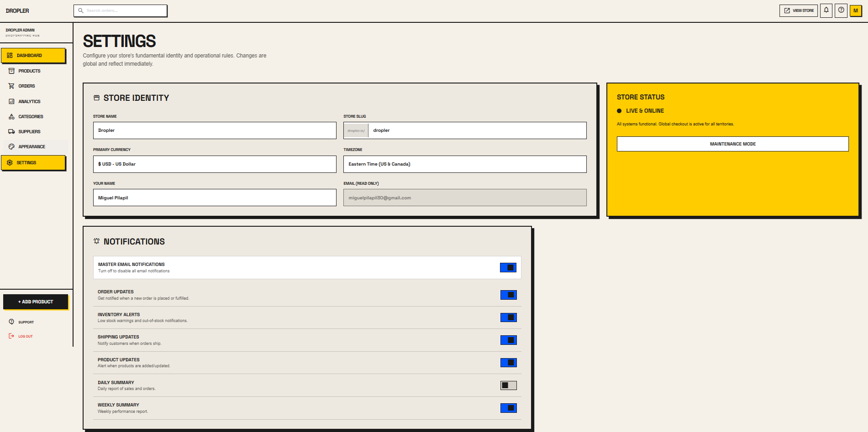Turn off Inventory Alerts toggle
868x432 pixels.
coord(508,317)
